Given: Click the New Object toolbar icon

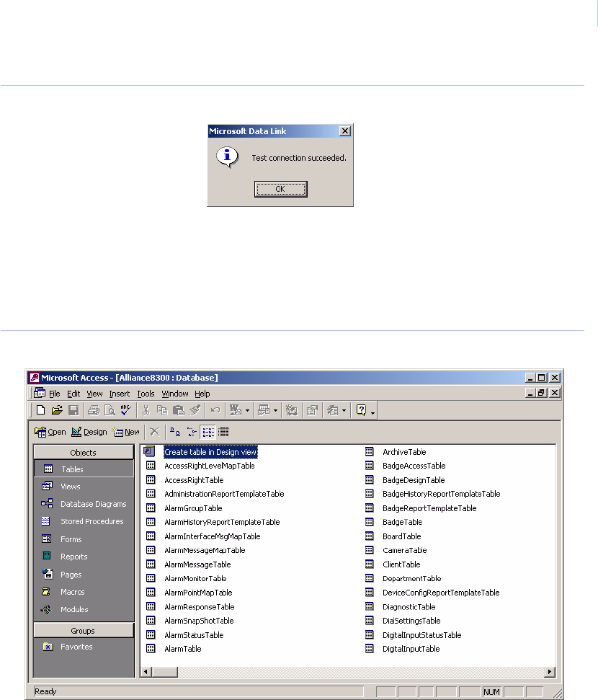Looking at the screenshot, I should point(332,409).
